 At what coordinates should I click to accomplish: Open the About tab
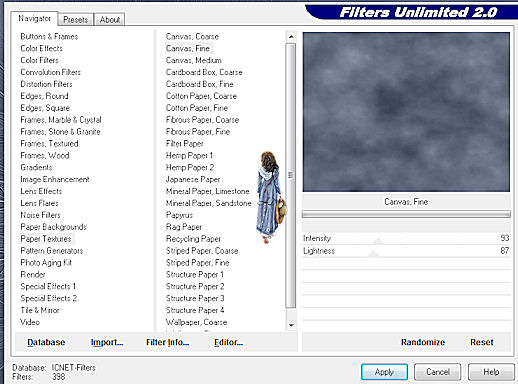click(x=110, y=20)
